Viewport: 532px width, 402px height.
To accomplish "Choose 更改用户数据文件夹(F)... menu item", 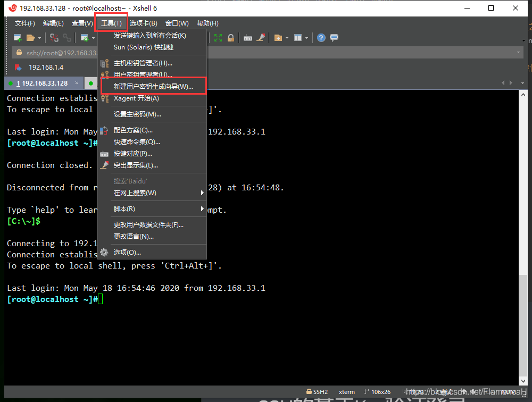I will click(x=152, y=225).
